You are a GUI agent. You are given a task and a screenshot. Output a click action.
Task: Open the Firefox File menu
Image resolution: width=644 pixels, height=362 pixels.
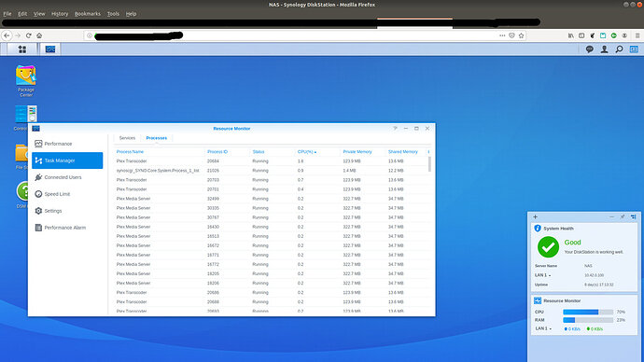(x=7, y=14)
